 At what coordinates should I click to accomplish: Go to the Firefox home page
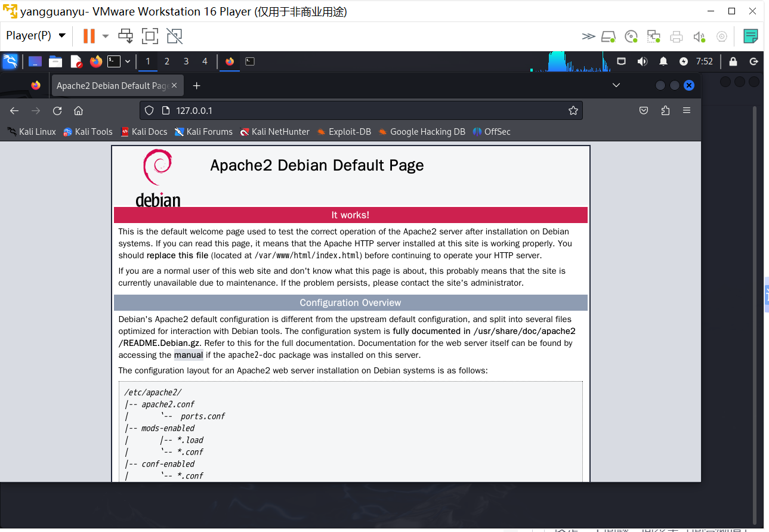click(78, 110)
